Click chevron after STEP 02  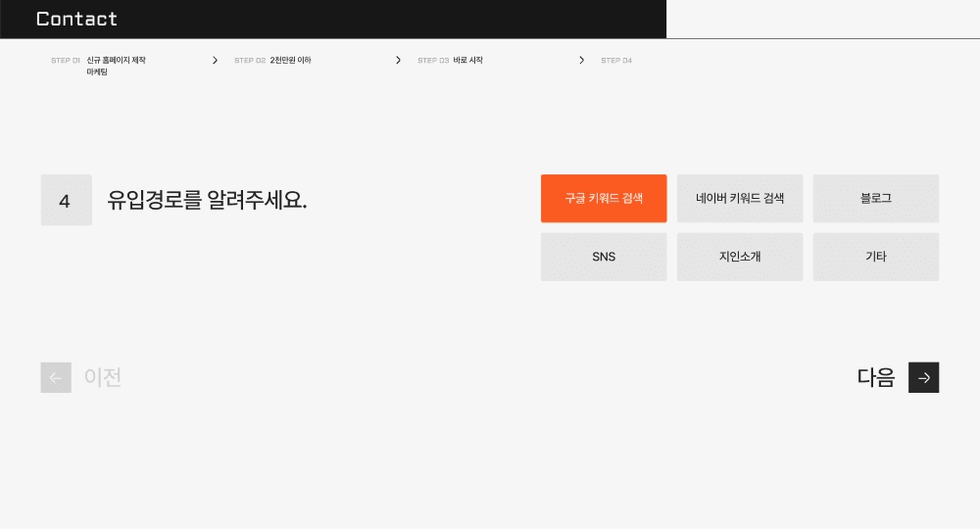coord(398,61)
